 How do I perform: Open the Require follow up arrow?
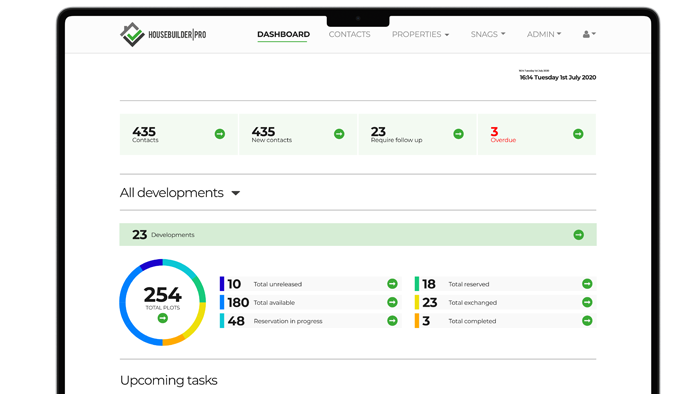[458, 134]
